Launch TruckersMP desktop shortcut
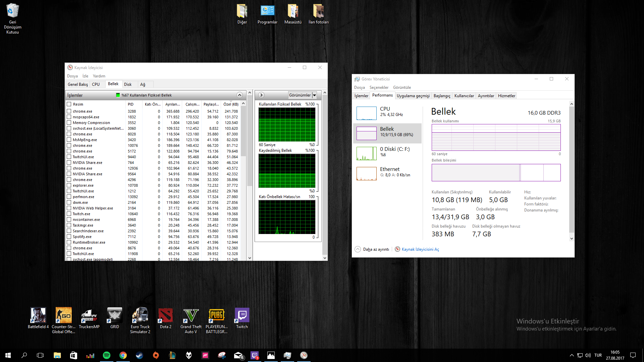The width and height of the screenshot is (644, 362). pyautogui.click(x=89, y=318)
